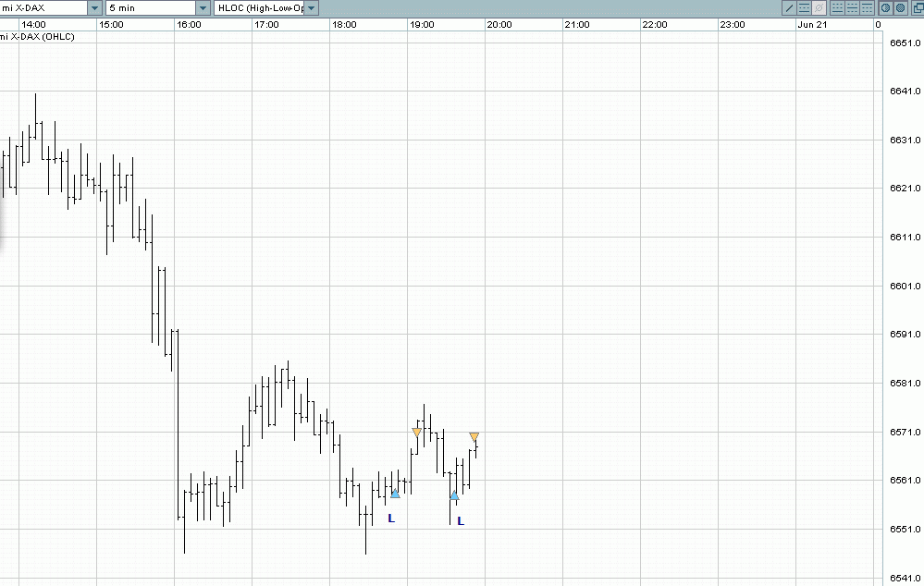Screen dimensions: 924x586
Task: Open the HLOC chart type dropdown arrow
Action: [x=311, y=7]
